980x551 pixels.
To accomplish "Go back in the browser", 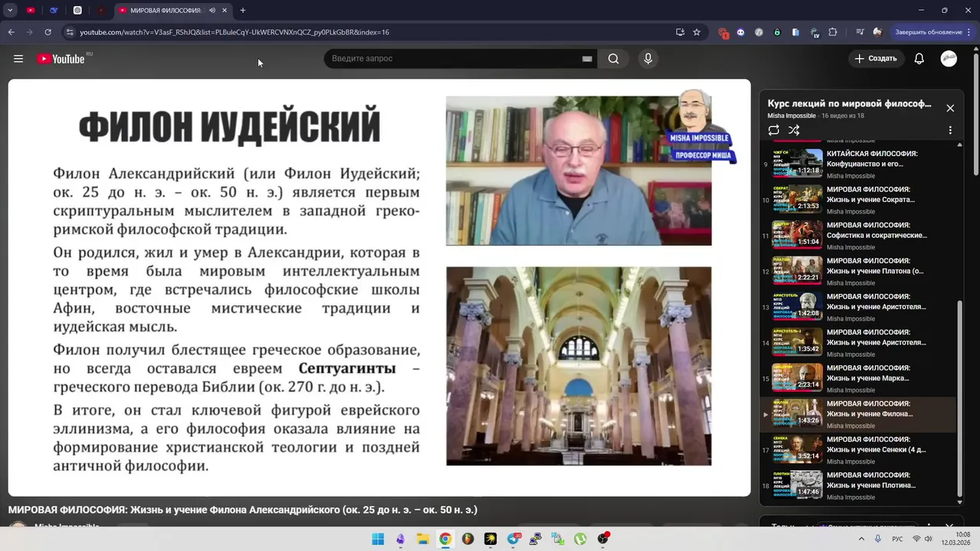I will tap(11, 32).
